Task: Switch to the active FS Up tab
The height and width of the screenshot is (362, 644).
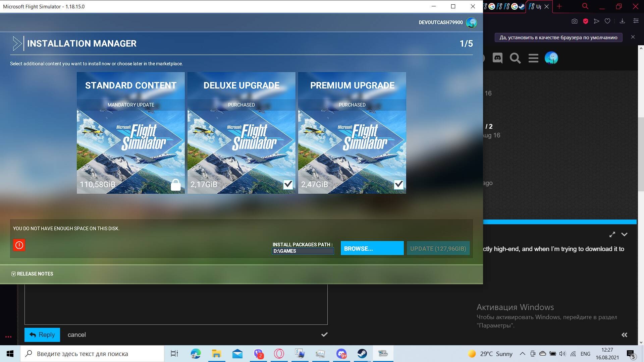Action: pos(535,6)
